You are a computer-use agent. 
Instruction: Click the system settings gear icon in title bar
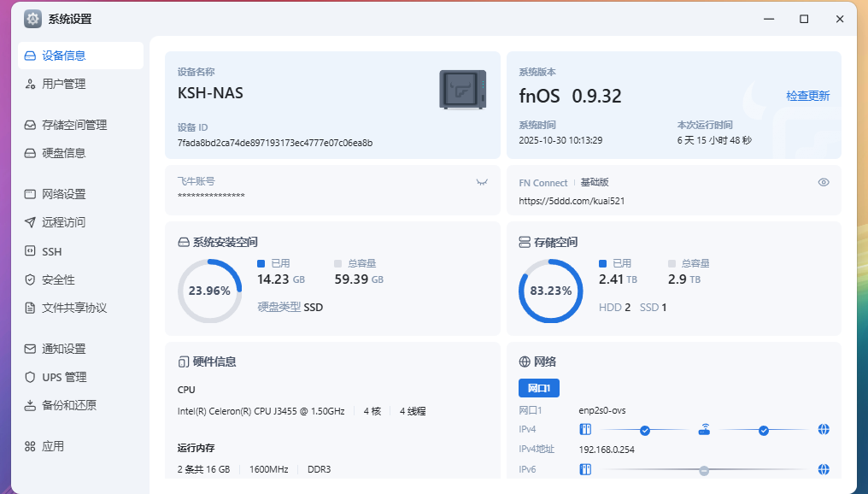pyautogui.click(x=32, y=19)
